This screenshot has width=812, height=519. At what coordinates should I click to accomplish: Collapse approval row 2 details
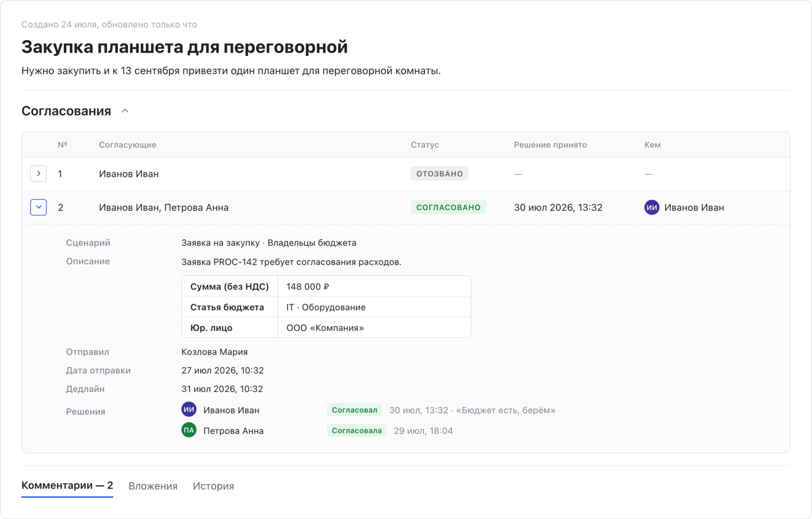39,207
